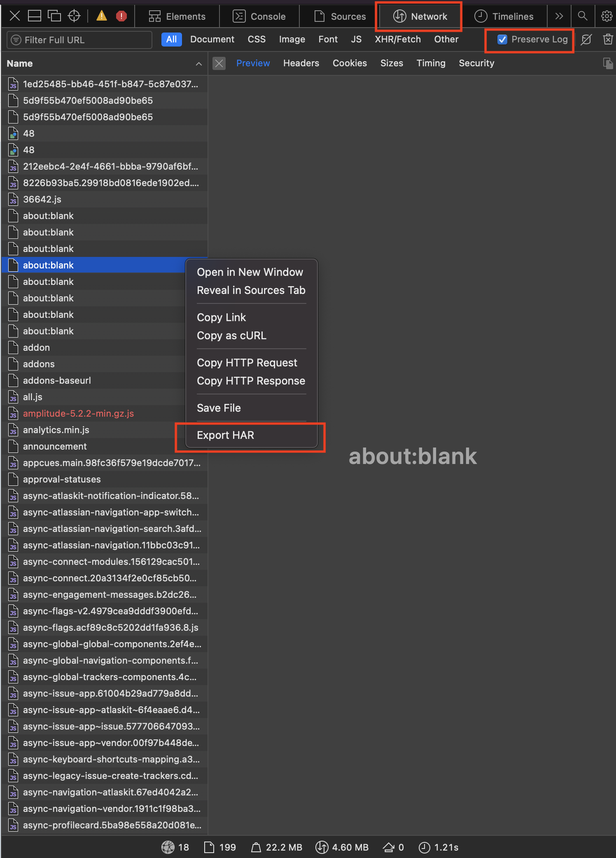Open the Headers detail tab

point(301,63)
